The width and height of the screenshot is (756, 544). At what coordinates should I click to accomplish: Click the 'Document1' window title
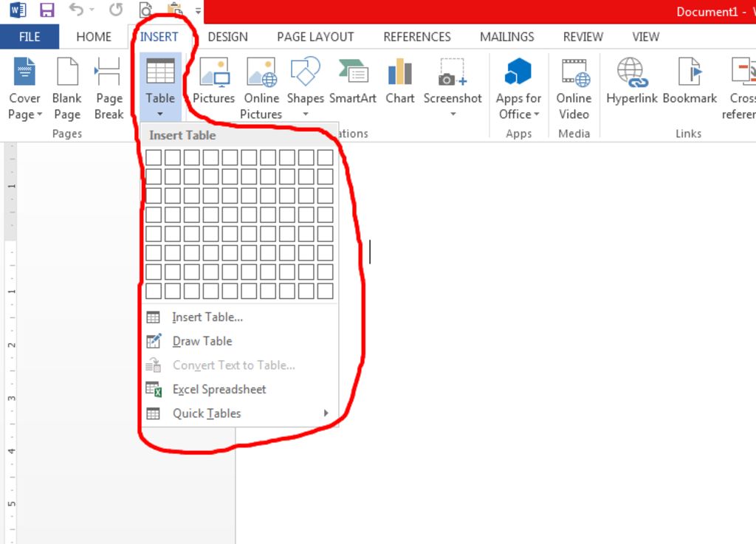point(707,12)
